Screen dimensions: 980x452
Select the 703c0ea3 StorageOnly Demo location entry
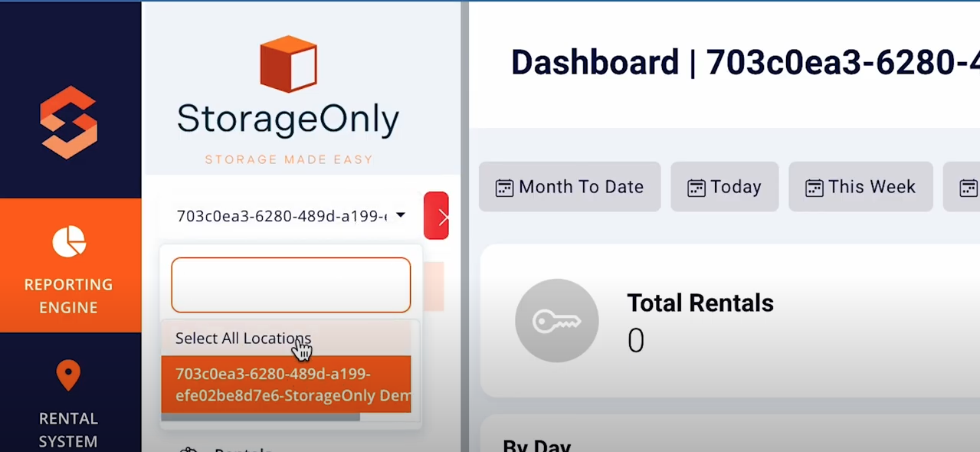[286, 384]
